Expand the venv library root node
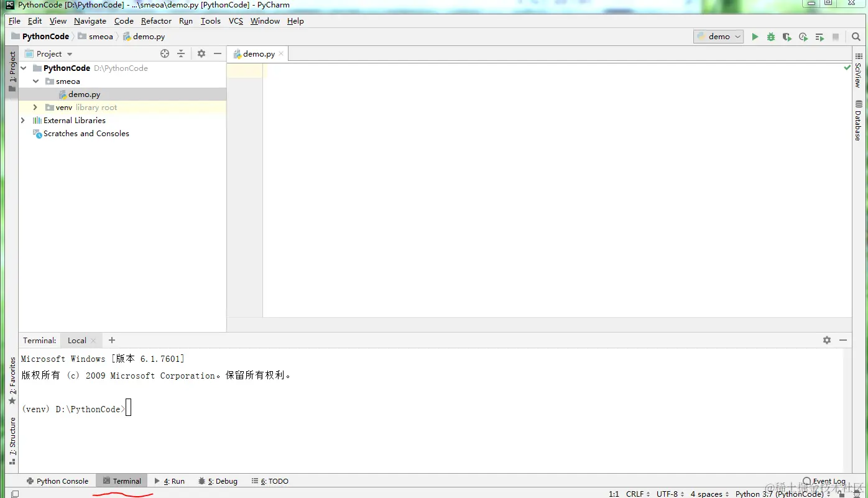 [35, 107]
